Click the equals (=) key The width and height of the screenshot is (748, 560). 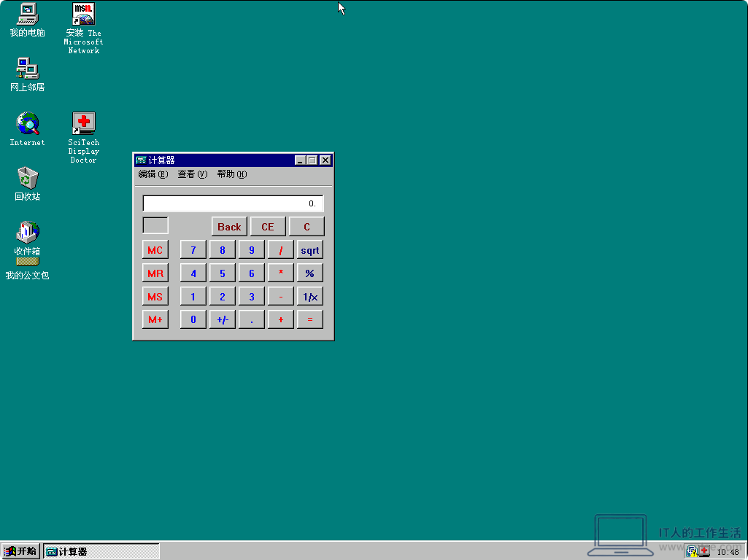click(x=310, y=319)
